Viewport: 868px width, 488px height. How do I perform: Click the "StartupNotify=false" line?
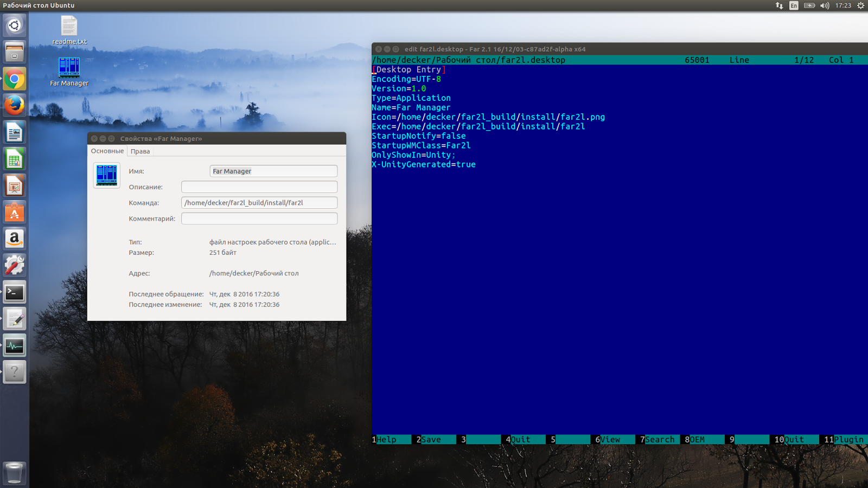click(419, 136)
